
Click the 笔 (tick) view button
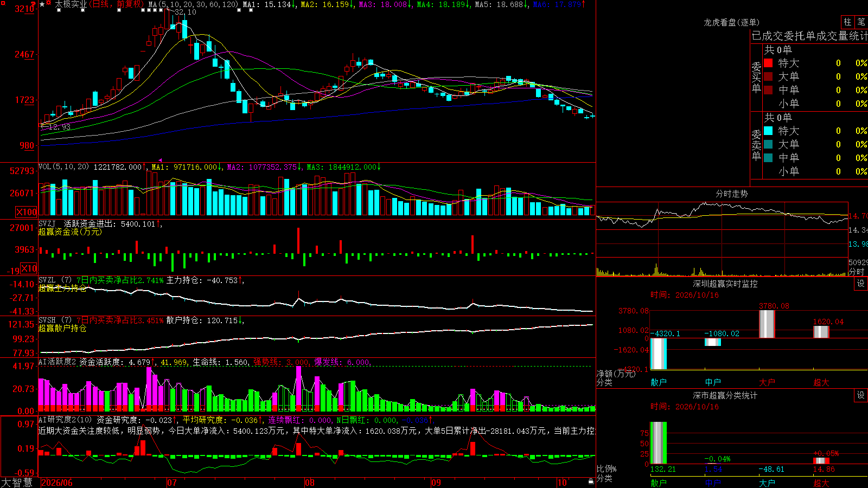tap(861, 22)
